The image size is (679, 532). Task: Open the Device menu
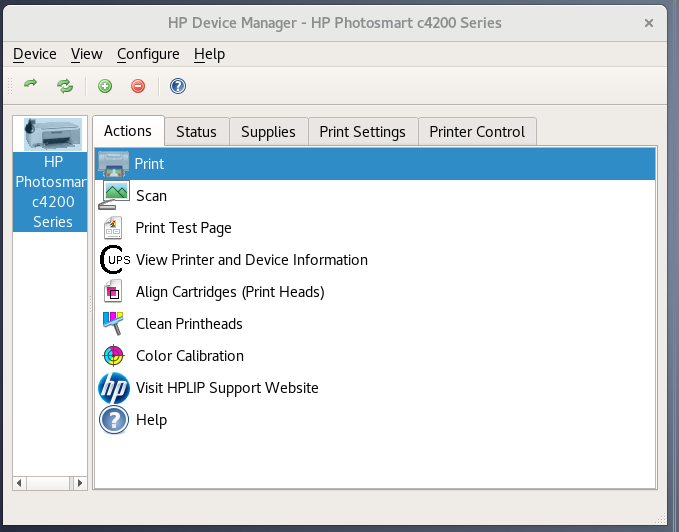point(34,54)
